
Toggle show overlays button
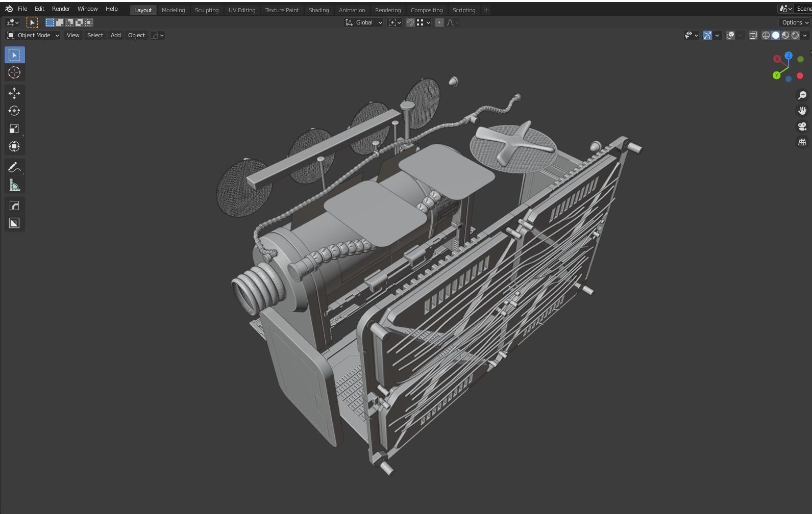click(x=730, y=35)
